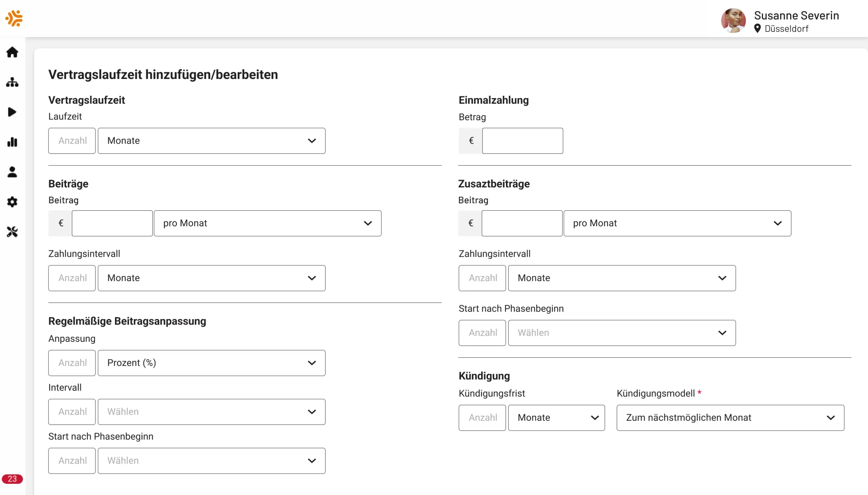Click Susanne Severin's profile picture
The image size is (868, 495).
733,20
